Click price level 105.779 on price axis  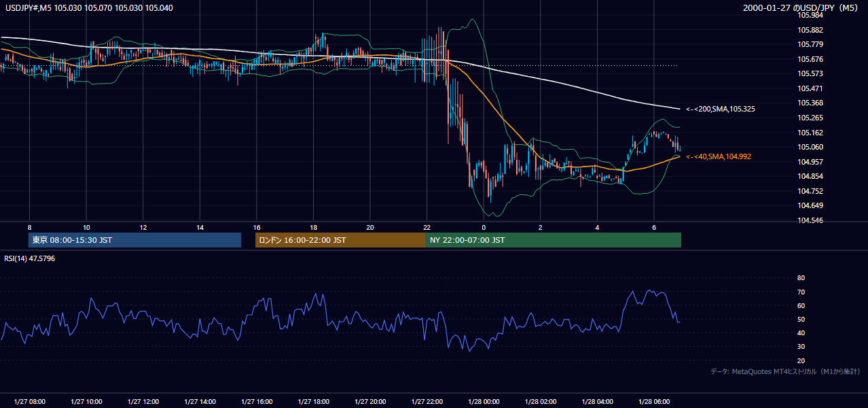810,45
